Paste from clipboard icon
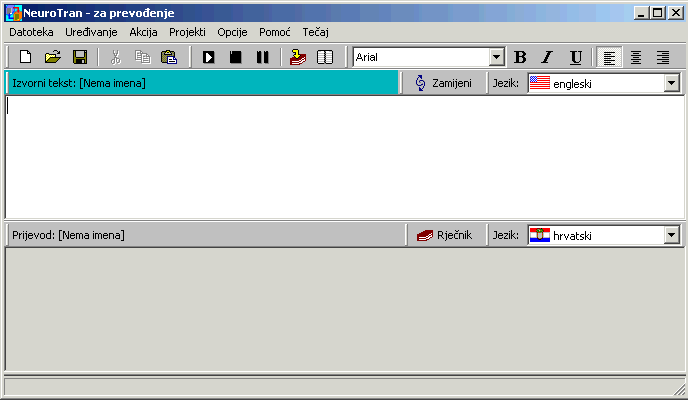The height and width of the screenshot is (400, 688). pos(169,57)
